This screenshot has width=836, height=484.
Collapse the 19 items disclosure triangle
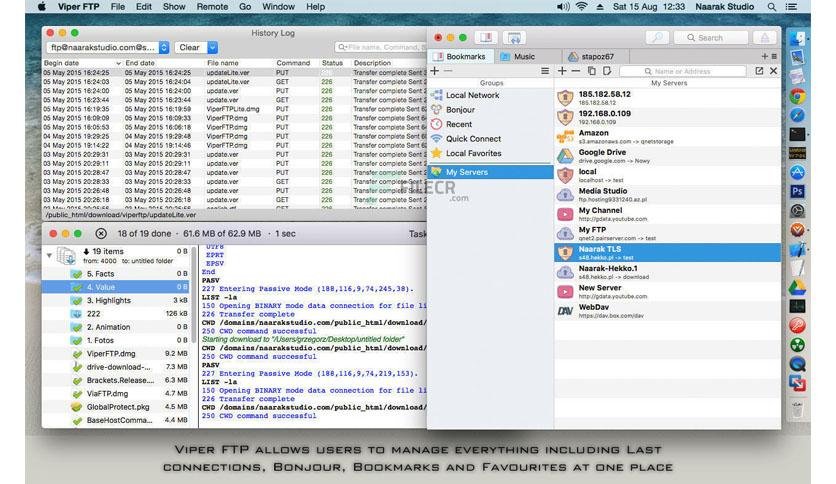(x=49, y=255)
